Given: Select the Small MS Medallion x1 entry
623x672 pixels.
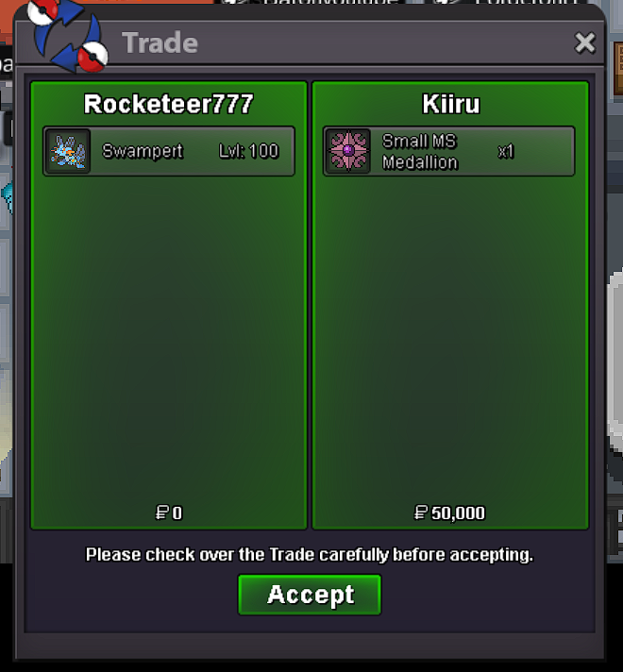Looking at the screenshot, I should 449,151.
